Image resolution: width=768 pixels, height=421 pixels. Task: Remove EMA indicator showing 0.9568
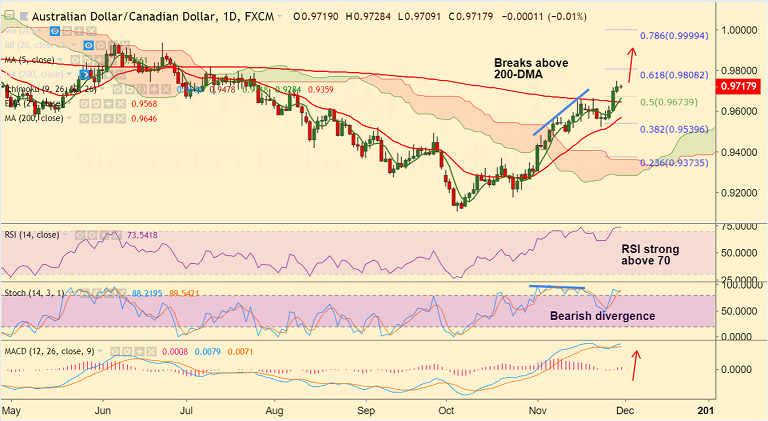(120, 104)
